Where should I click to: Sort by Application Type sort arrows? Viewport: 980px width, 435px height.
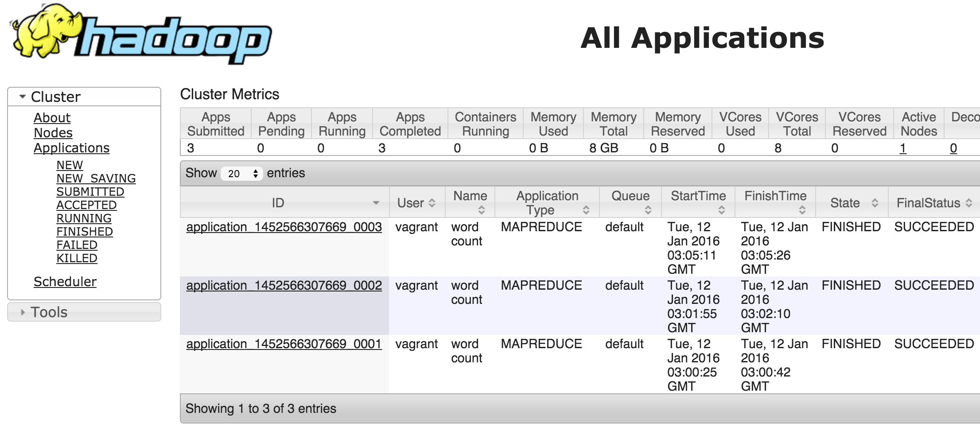[x=586, y=210]
